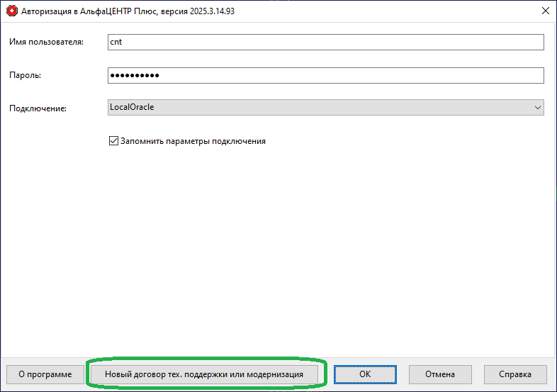557x392 pixels.
Task: Click Новый договор тех. поддержки или модернизация
Action: click(204, 374)
